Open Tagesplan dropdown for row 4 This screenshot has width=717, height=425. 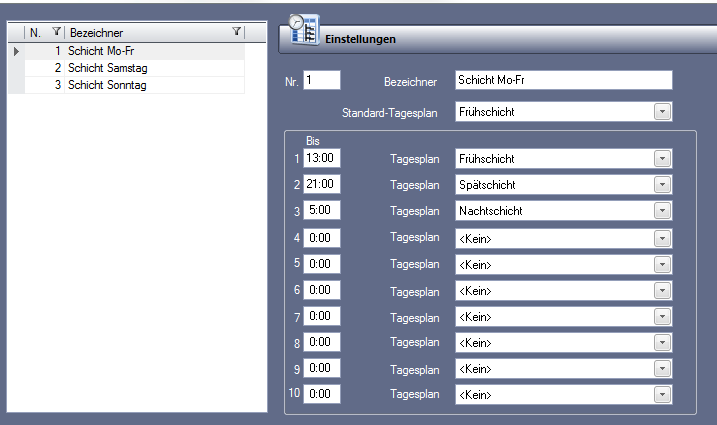[x=662, y=238]
